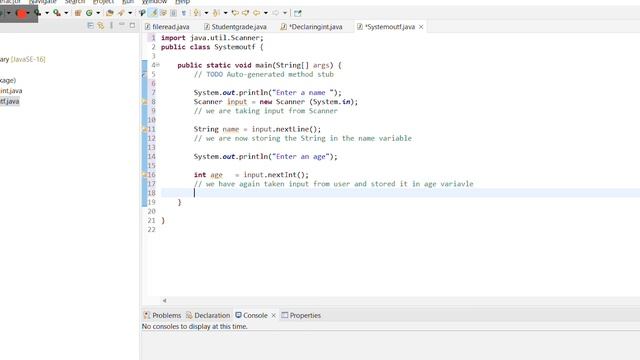
Task: Open the Next Annotation dropdown arrow
Action: (206, 13)
